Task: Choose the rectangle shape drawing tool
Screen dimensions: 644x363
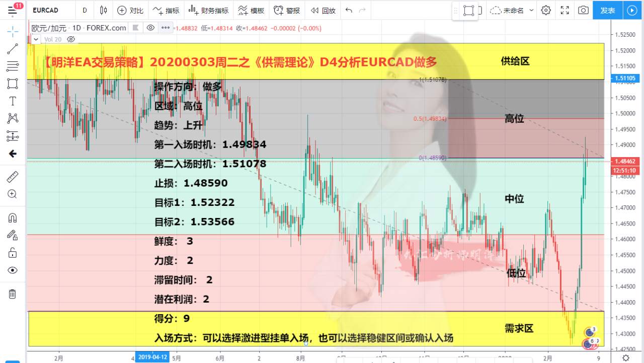Action: [13, 84]
